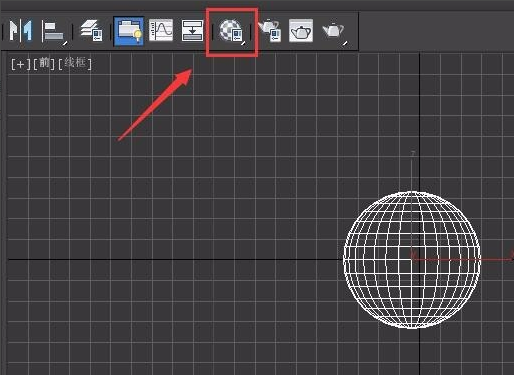Viewport: 514px width, 375px height.
Task: Open the Material Editor checkered sphere icon
Action: [232, 31]
